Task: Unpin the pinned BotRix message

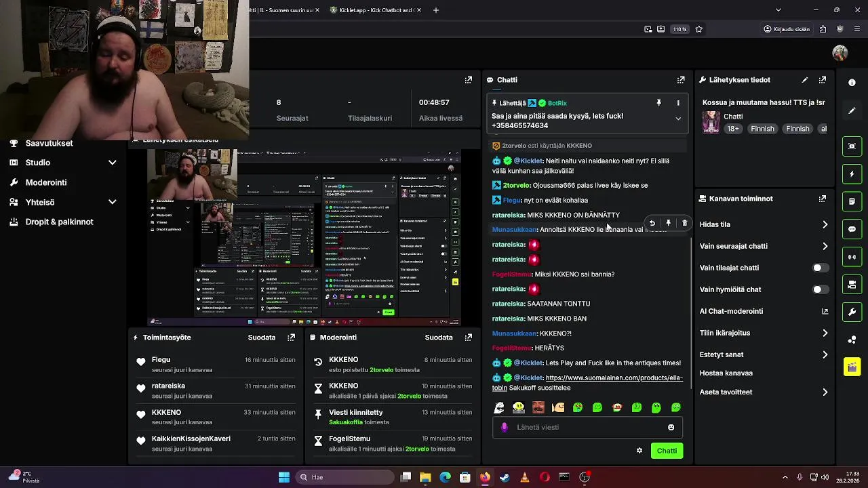Action: coord(658,103)
